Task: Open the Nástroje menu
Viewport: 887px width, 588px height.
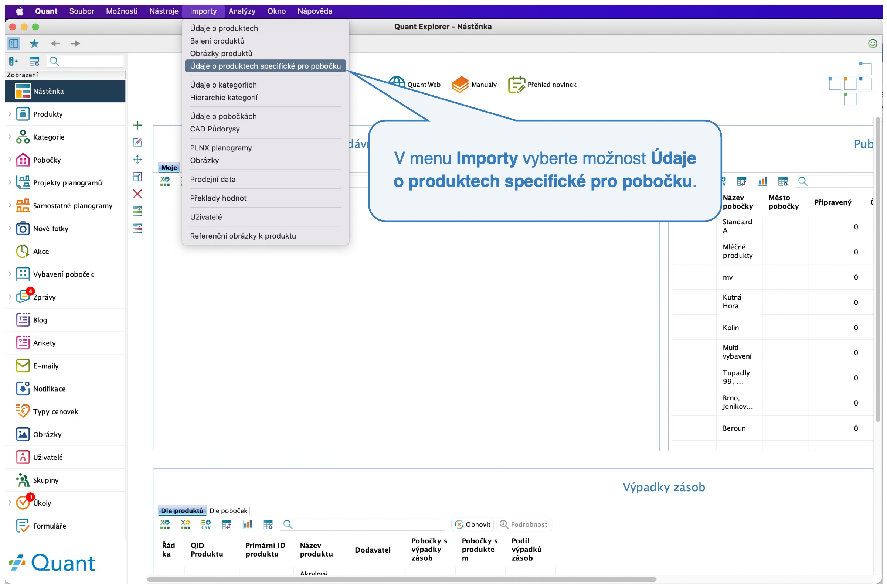Action: pyautogui.click(x=164, y=11)
